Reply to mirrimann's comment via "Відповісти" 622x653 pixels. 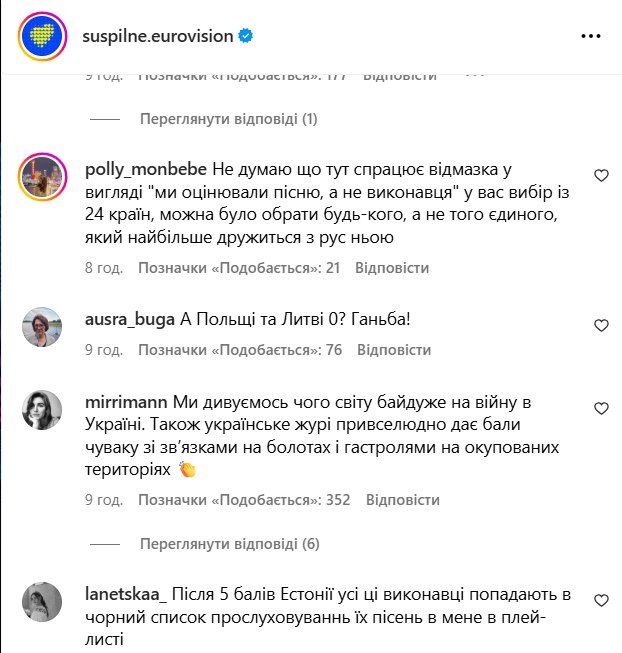pyautogui.click(x=403, y=499)
